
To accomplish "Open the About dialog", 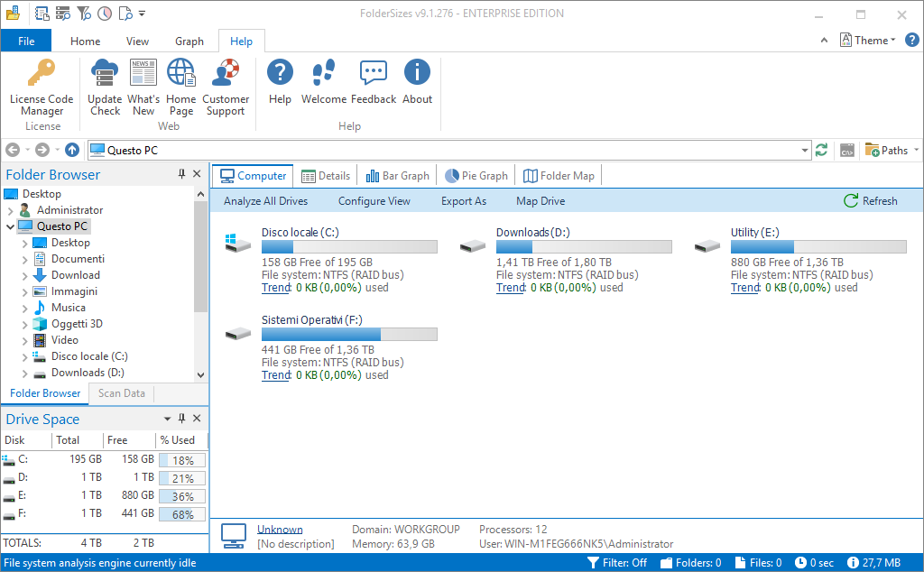I will [x=417, y=82].
